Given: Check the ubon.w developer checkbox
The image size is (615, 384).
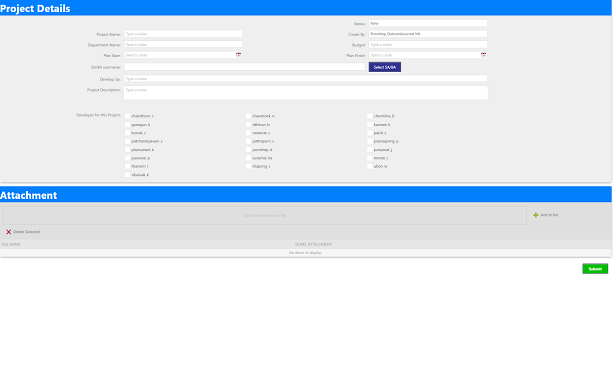Looking at the screenshot, I should [x=369, y=166].
